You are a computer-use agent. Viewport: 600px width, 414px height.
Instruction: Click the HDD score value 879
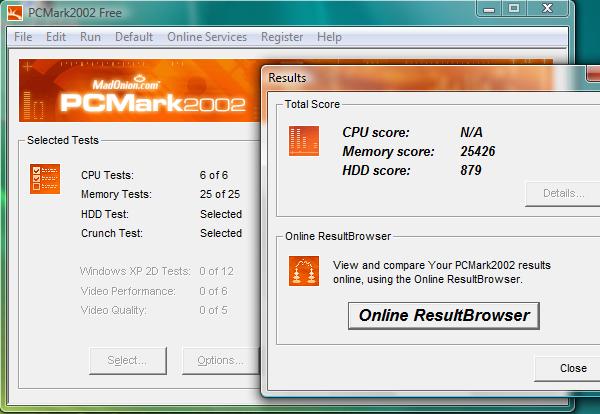pos(471,170)
